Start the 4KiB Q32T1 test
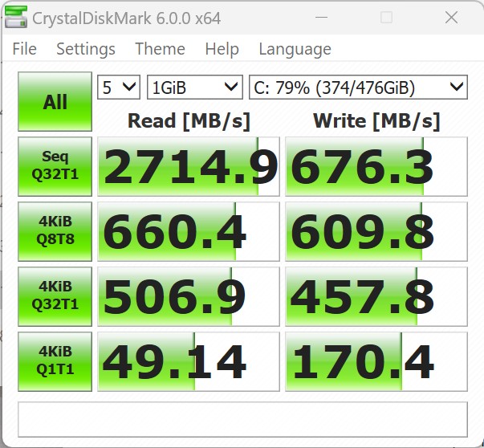The width and height of the screenshot is (484, 448). 55,296
